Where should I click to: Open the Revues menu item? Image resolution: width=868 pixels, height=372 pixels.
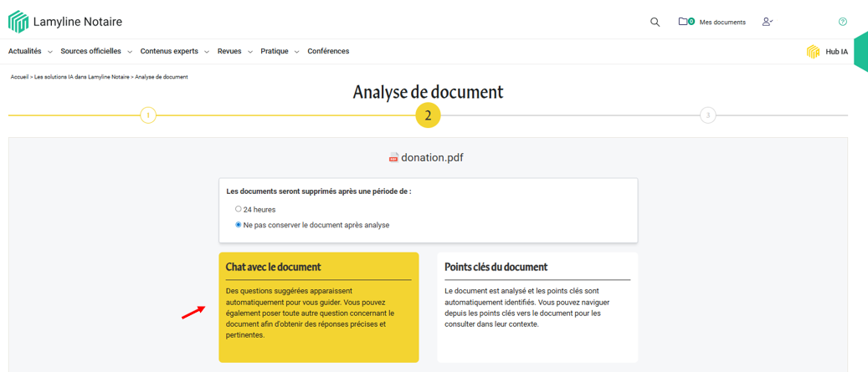(229, 51)
